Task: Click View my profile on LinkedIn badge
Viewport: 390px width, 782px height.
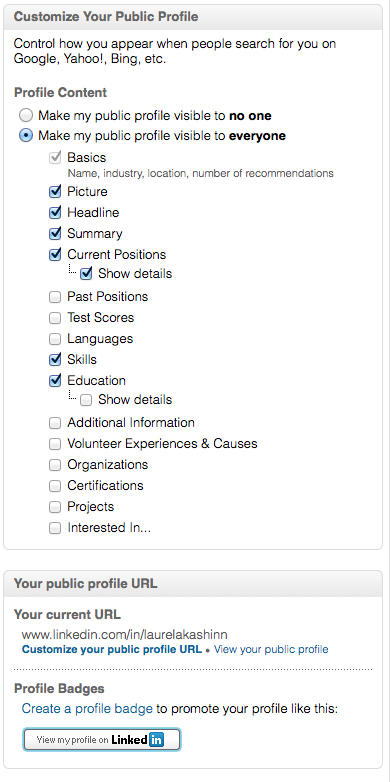Action: tap(101, 739)
